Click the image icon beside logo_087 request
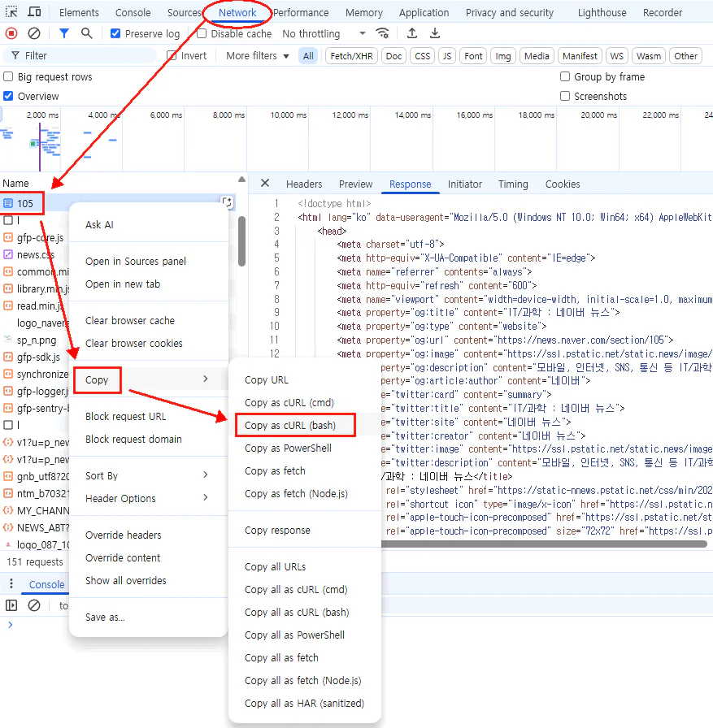 pyautogui.click(x=8, y=544)
